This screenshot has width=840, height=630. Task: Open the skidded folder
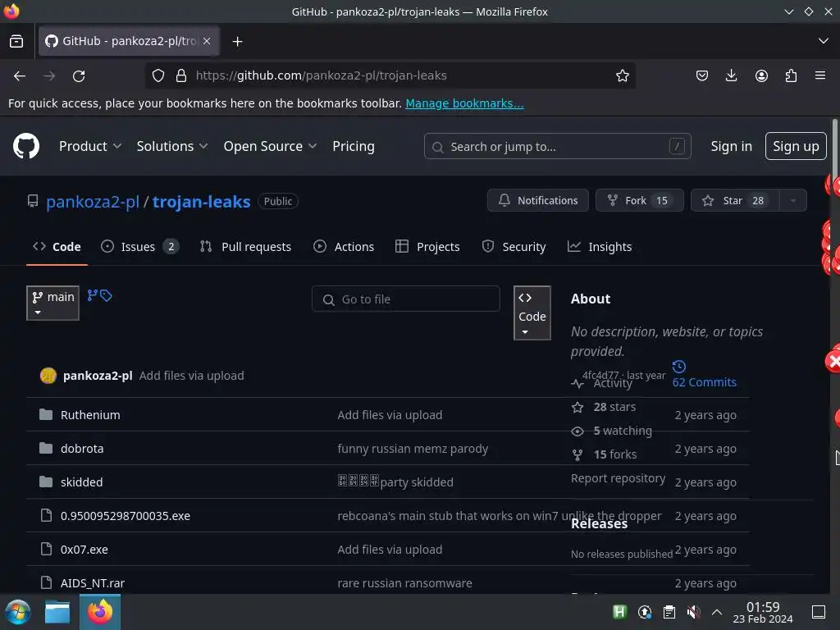pos(81,482)
